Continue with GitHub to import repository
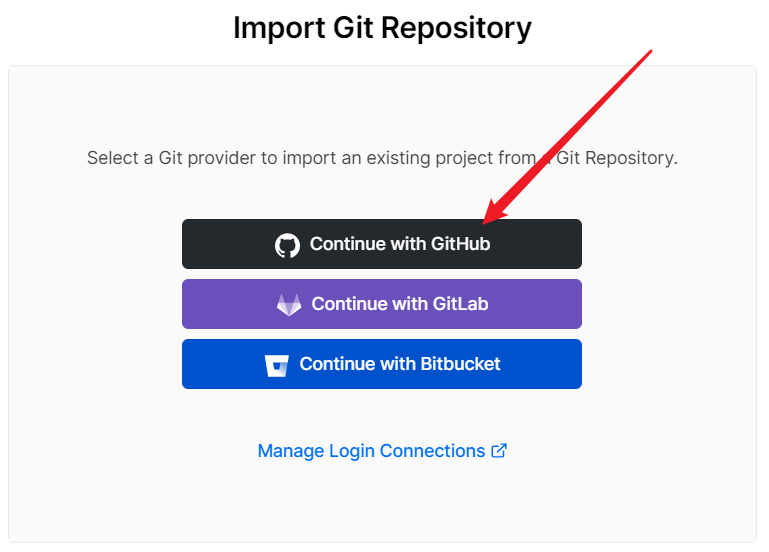 pos(382,244)
